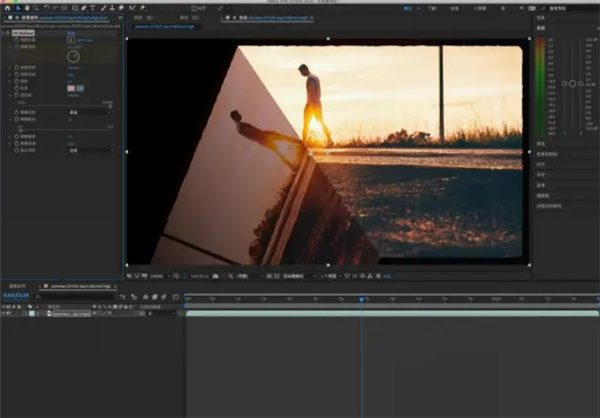Select the Eraser tool
The image size is (600, 418).
point(121,8)
